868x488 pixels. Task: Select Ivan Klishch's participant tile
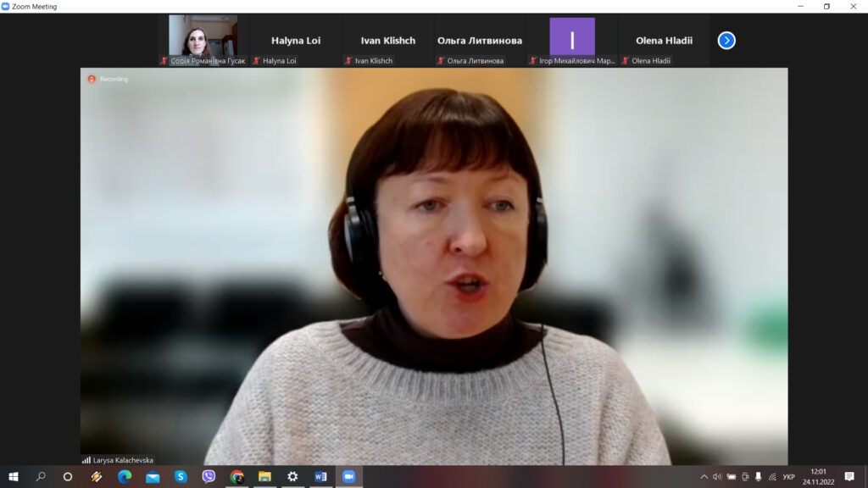(x=388, y=41)
